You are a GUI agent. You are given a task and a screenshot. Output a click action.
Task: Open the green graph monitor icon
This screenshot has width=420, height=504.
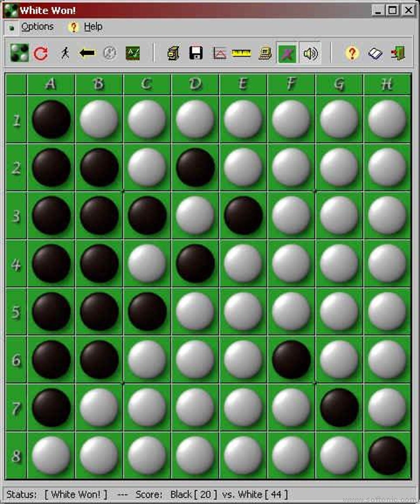(133, 53)
